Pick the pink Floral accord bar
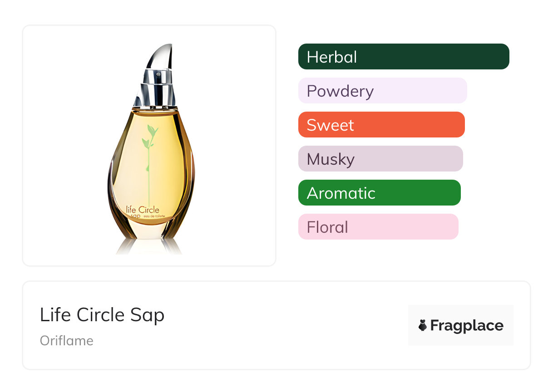The height and width of the screenshot is (392, 553). [378, 227]
